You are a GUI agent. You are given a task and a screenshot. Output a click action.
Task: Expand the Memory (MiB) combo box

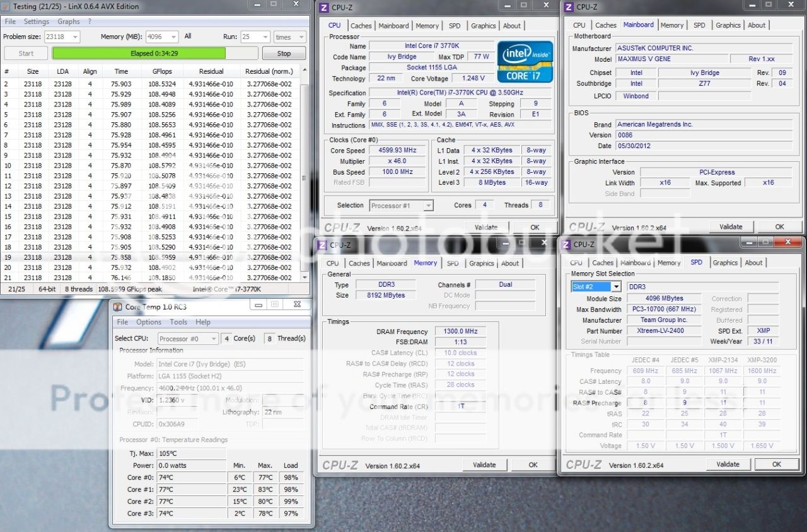(173, 37)
